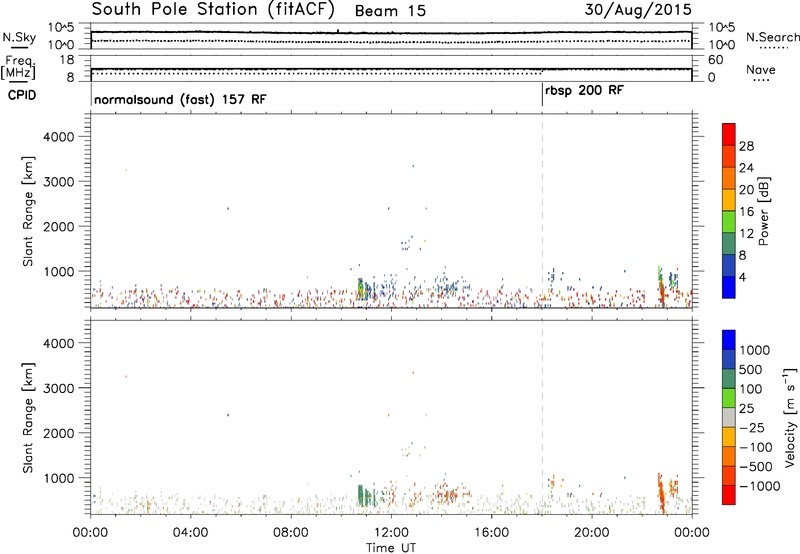Screen dimensions: 800x554
Task: Click the '08:00' time tick label
Action: [291, 533]
